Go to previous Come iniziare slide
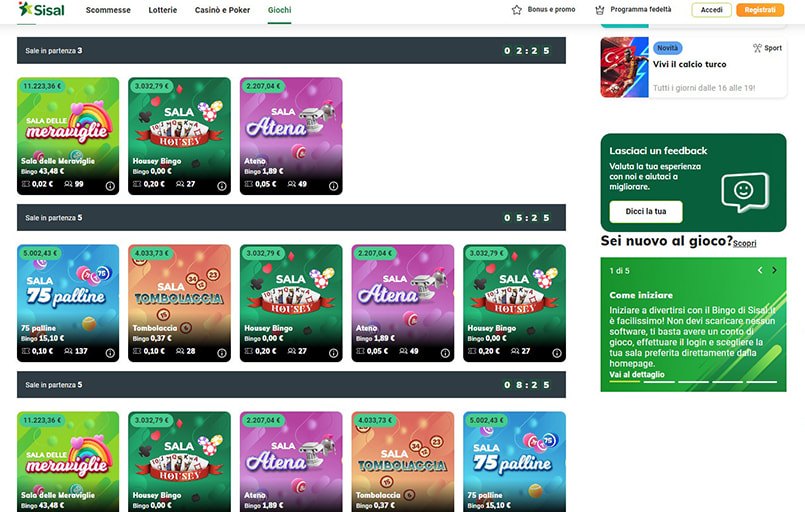805x512 pixels. click(759, 270)
